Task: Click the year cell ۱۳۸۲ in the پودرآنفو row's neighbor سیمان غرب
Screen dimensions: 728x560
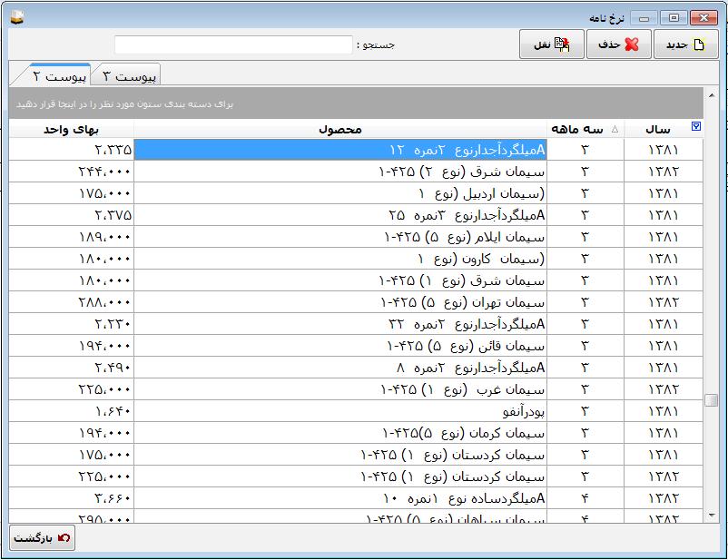Action: (664, 389)
